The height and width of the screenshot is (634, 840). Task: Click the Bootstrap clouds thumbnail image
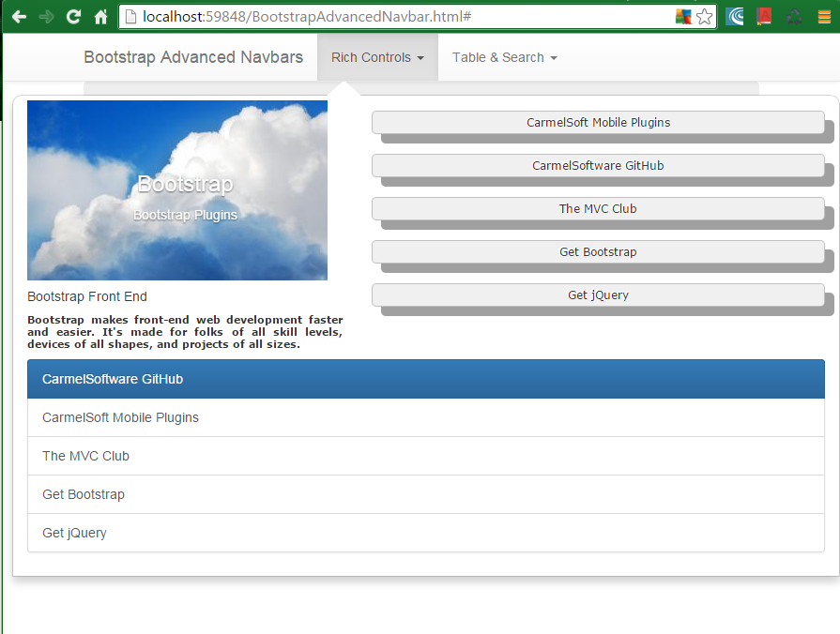tap(177, 190)
